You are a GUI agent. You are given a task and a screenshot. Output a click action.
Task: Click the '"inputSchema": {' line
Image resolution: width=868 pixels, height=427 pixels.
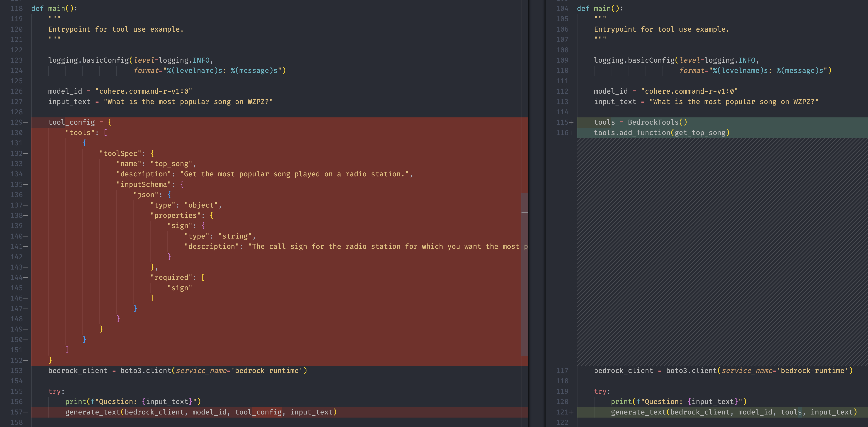pos(150,184)
